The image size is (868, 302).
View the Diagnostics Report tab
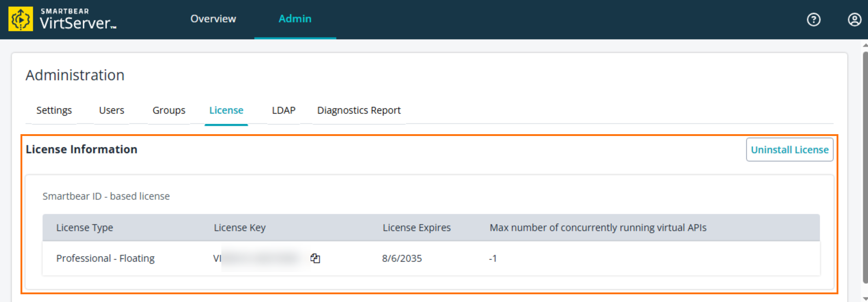click(x=359, y=111)
